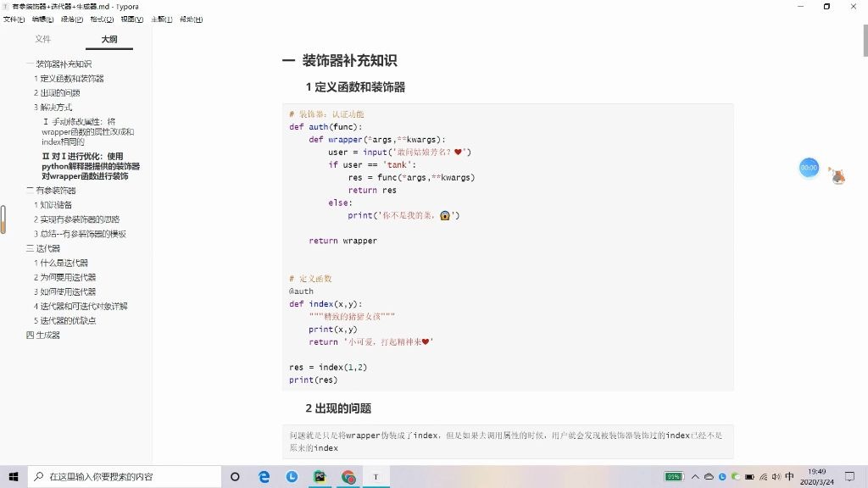Open Cortana from the taskbar
The height and width of the screenshot is (488, 868).
click(x=235, y=476)
